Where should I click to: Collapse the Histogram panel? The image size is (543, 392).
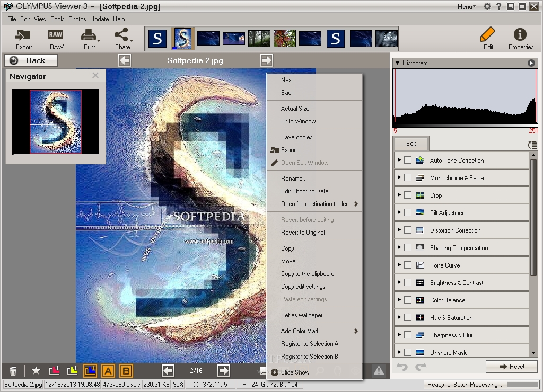pos(397,63)
